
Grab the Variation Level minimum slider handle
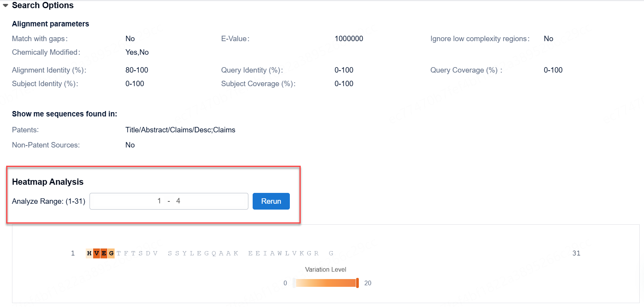click(x=294, y=283)
